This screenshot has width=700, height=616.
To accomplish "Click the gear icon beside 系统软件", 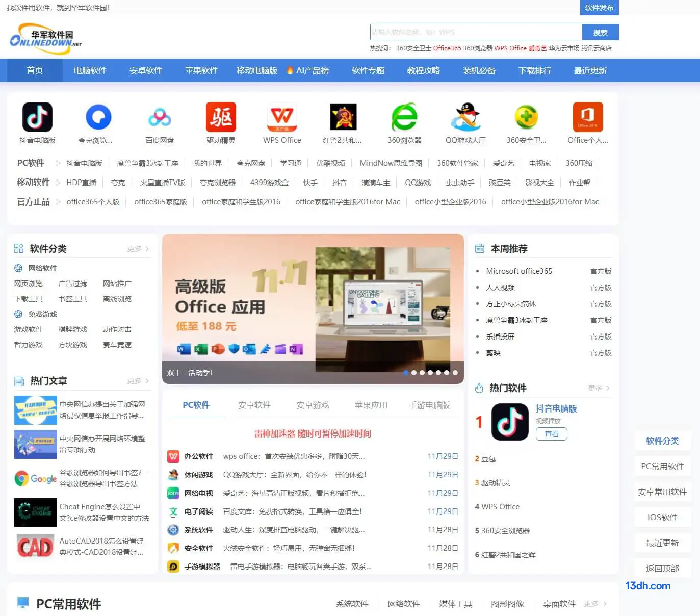I will point(173,530).
